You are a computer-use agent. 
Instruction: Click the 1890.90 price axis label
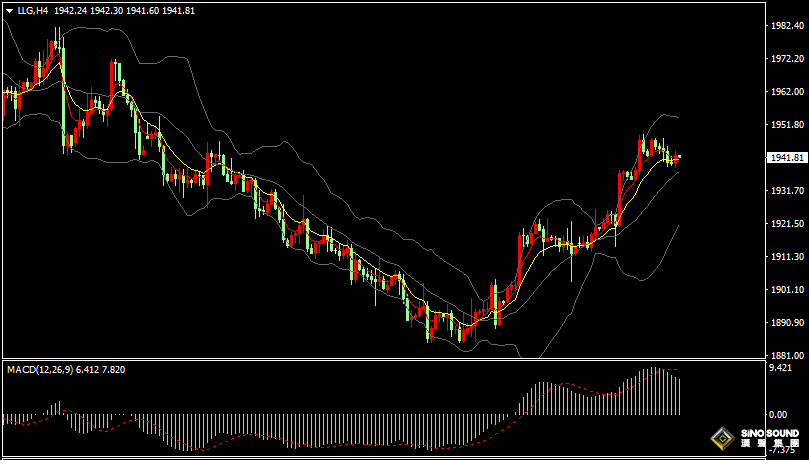[x=785, y=323]
